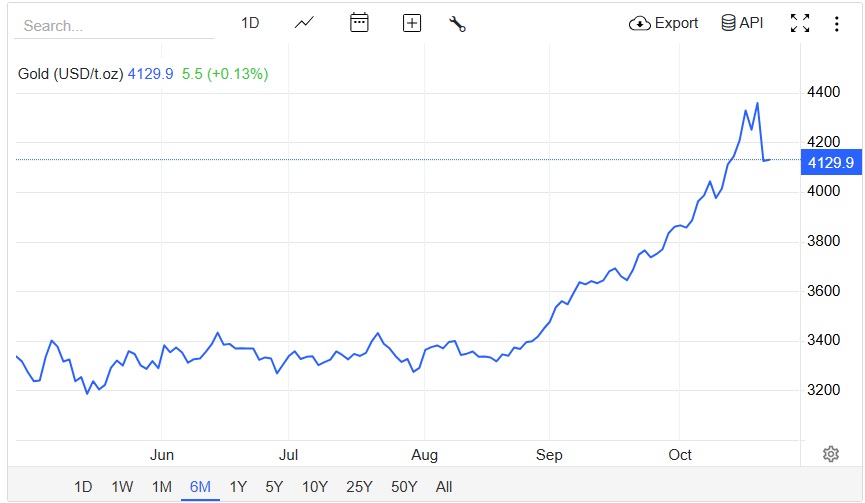Click the Search input field
Screen dimensions: 865x503
(x=112, y=26)
